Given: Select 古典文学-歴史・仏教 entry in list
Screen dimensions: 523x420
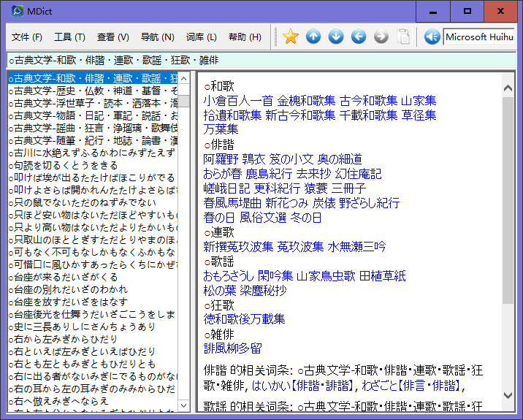Looking at the screenshot, I should click(93, 91).
